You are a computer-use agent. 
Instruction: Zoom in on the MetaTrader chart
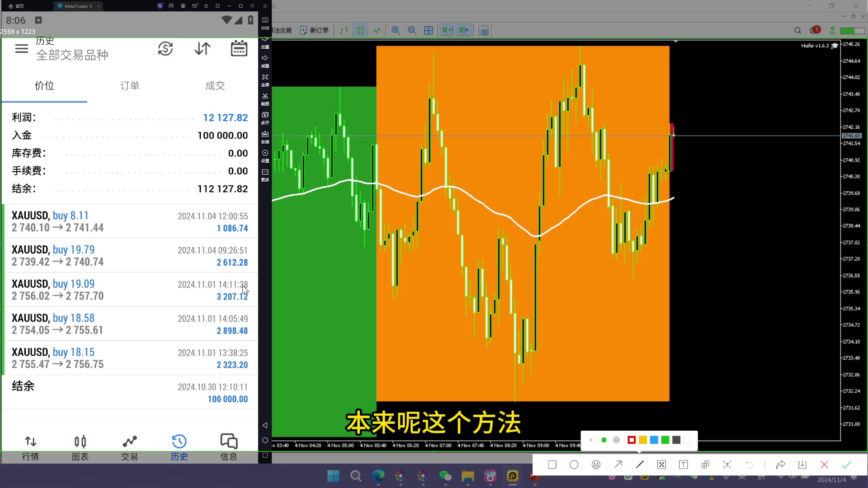point(396,30)
